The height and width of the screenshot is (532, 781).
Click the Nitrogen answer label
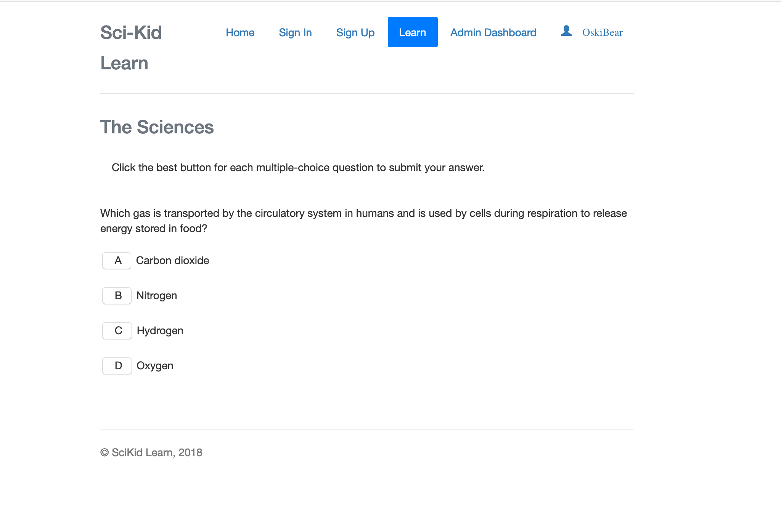(x=156, y=296)
